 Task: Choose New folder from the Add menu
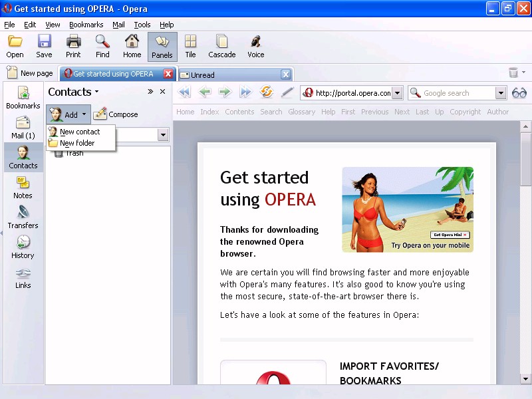(76, 143)
